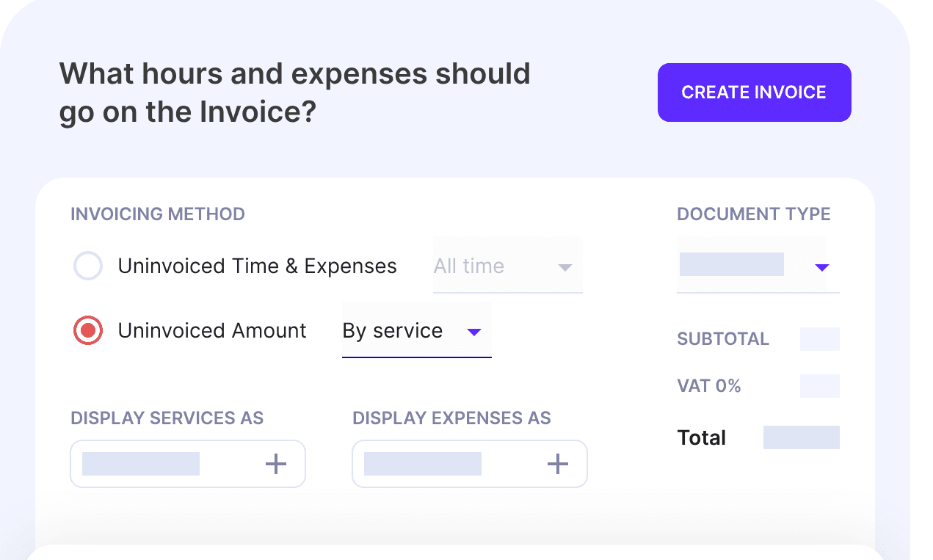Click the Create Invoice button
The width and height of the screenshot is (933, 560).
755,92
